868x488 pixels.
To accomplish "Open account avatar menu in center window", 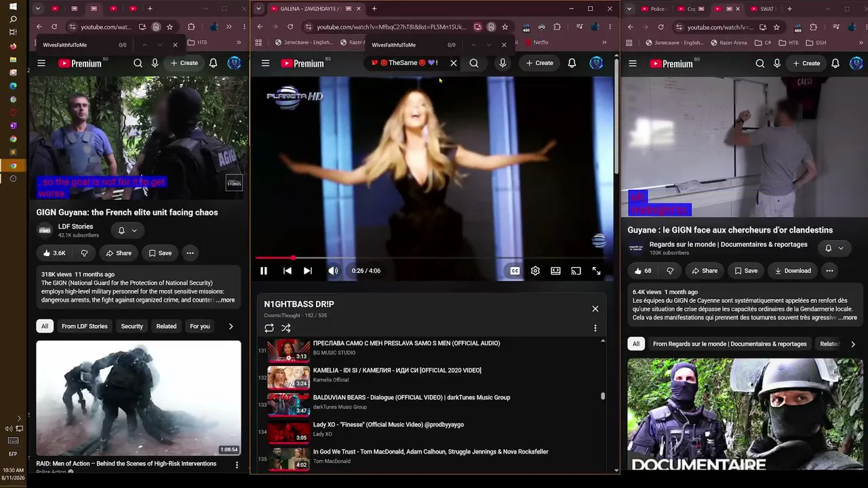I will coord(596,63).
